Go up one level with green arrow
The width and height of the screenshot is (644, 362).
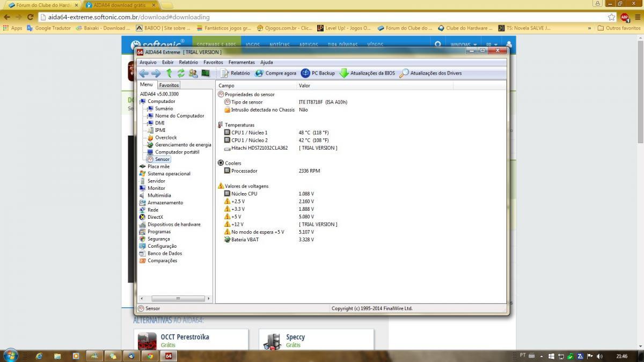[169, 73]
